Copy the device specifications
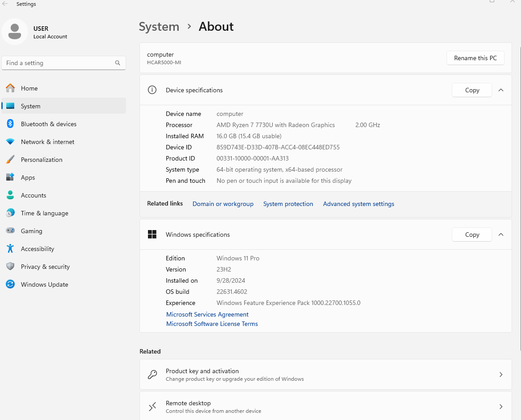Image resolution: width=521 pixels, height=420 pixels. [472, 90]
